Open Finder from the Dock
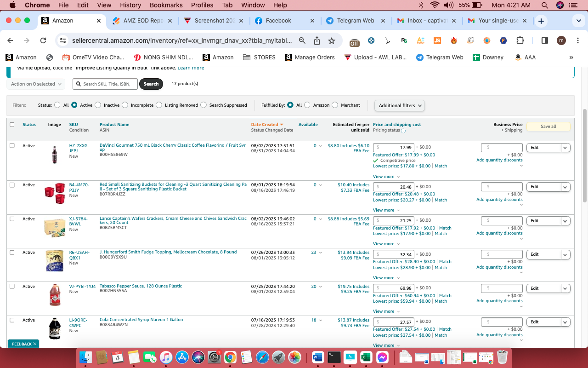This screenshot has width=588, height=368. 86,357
